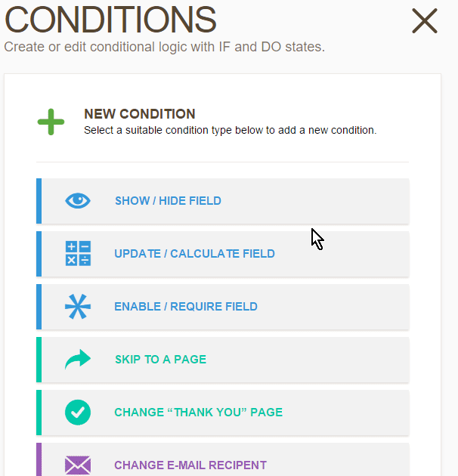The height and width of the screenshot is (476, 458).
Task: Open the SKIP TO A PAGE label
Action: tap(160, 360)
